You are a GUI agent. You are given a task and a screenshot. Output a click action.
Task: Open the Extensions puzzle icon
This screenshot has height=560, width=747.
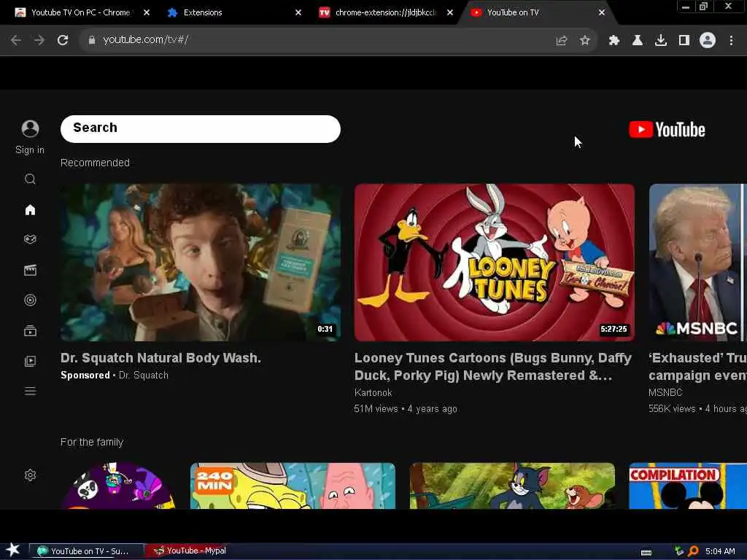[614, 41]
